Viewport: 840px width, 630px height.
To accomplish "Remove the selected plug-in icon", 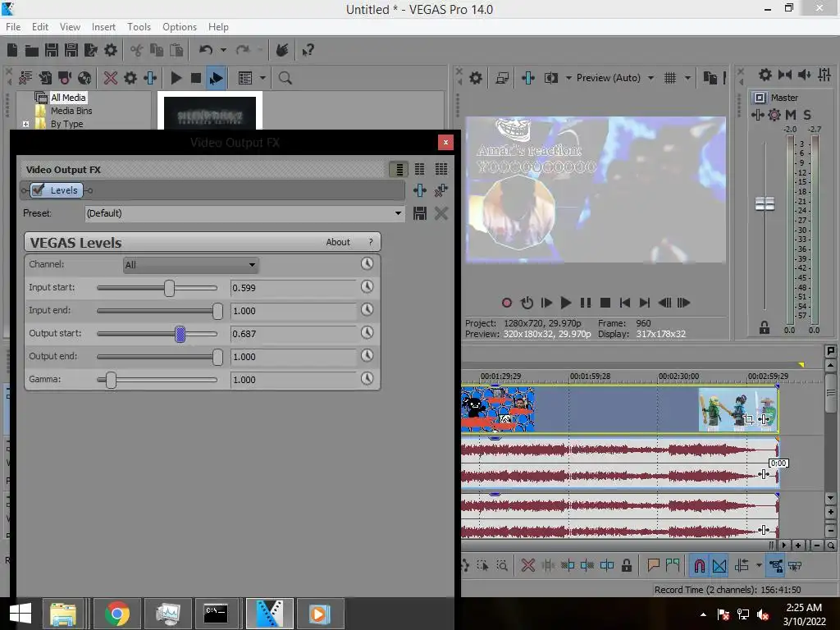I will click(441, 190).
